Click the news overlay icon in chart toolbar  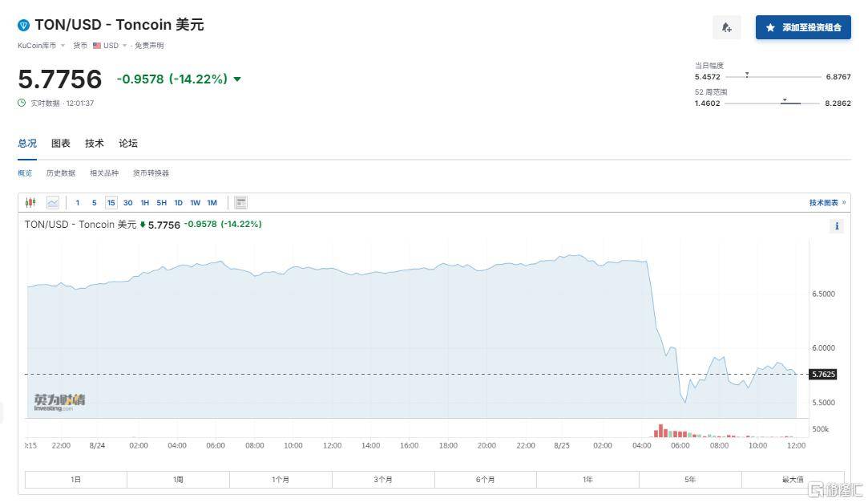tap(240, 203)
